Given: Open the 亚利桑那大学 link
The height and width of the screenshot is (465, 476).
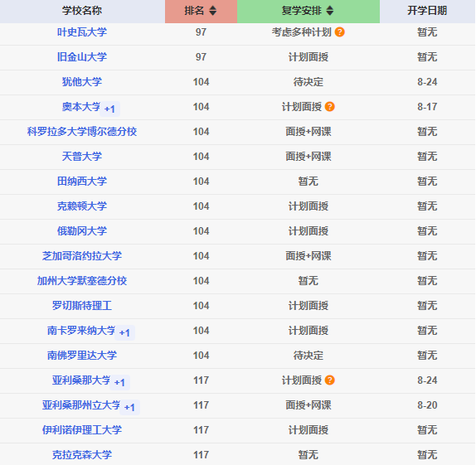Looking at the screenshot, I should point(81,380).
